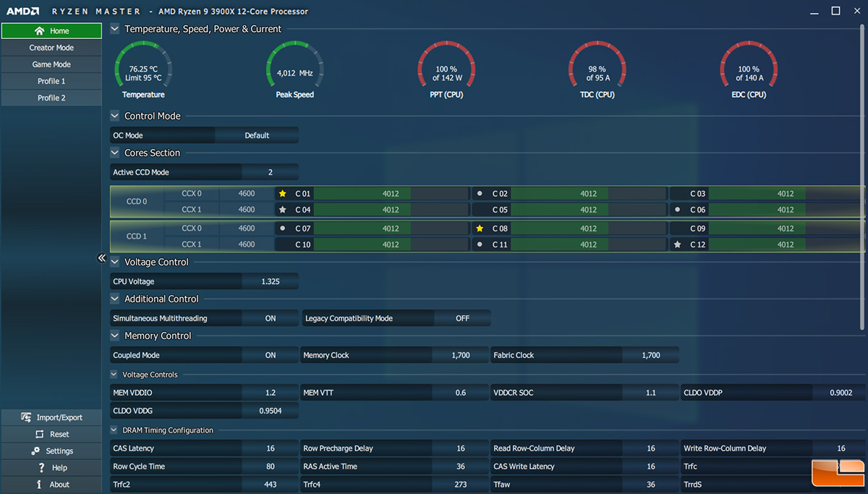This screenshot has width=868, height=494.
Task: Open Import/Export
Action: pos(51,417)
